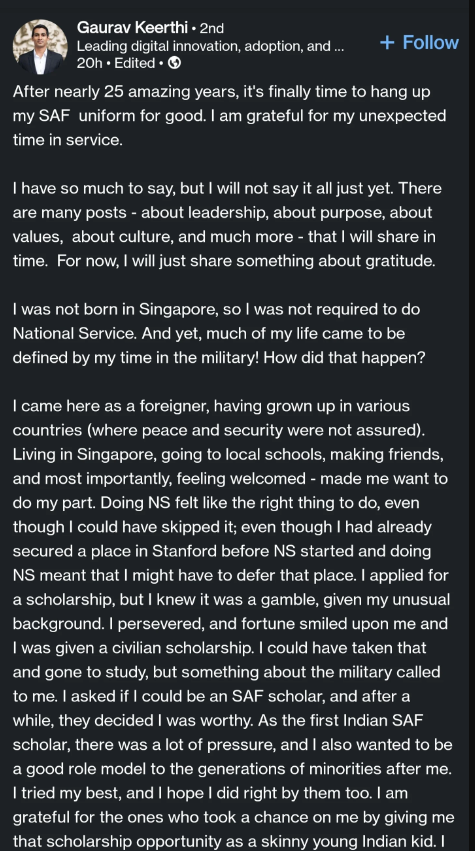Image resolution: width=475 pixels, height=851 pixels.
Task: Click the paragraph starting 'I came here as a foreigner'
Action: [233, 624]
